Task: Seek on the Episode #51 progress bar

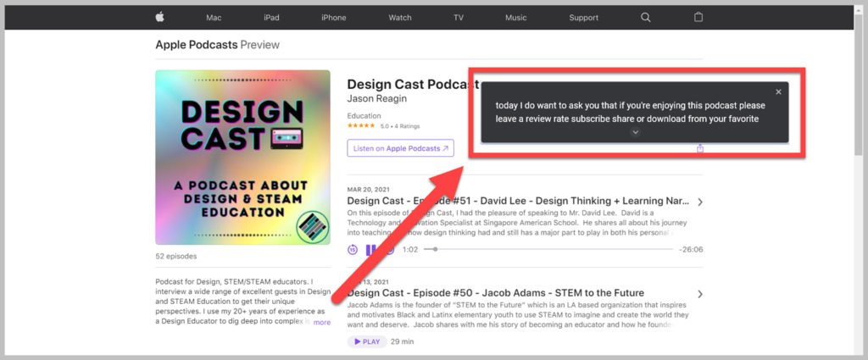Action: [x=548, y=249]
